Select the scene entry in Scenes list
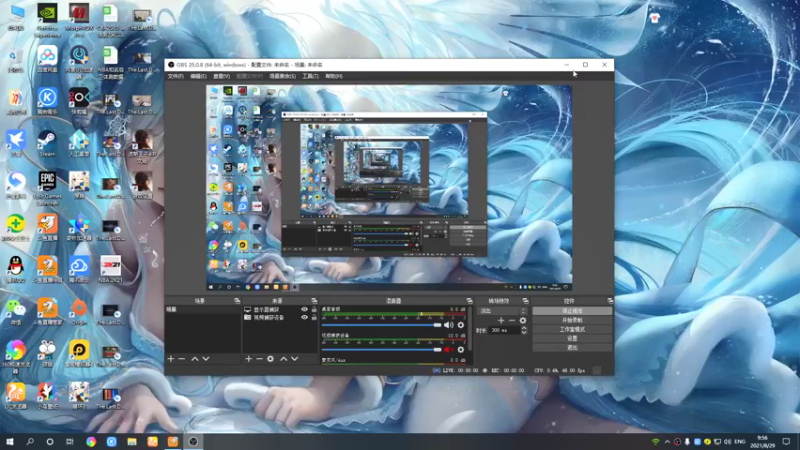This screenshot has width=800, height=450. coord(203,310)
